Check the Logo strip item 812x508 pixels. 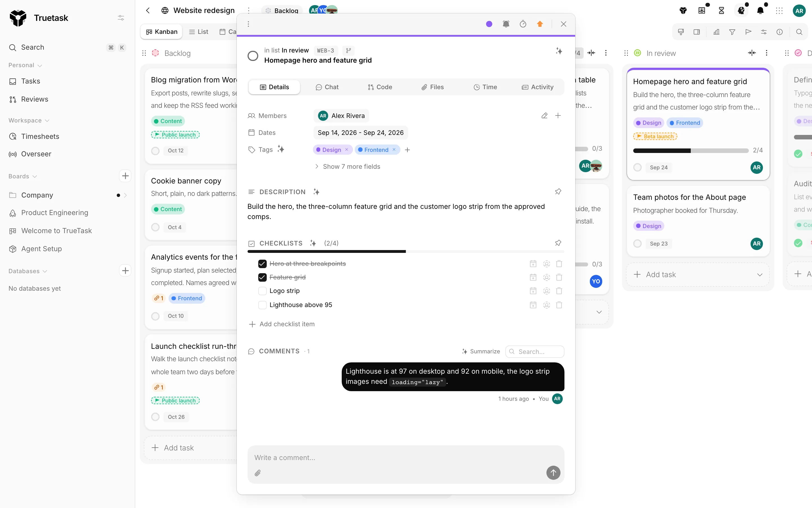262,291
